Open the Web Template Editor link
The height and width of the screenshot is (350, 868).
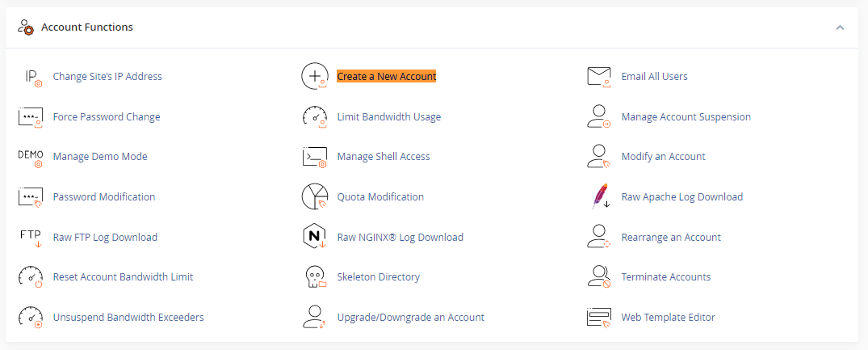tap(668, 318)
